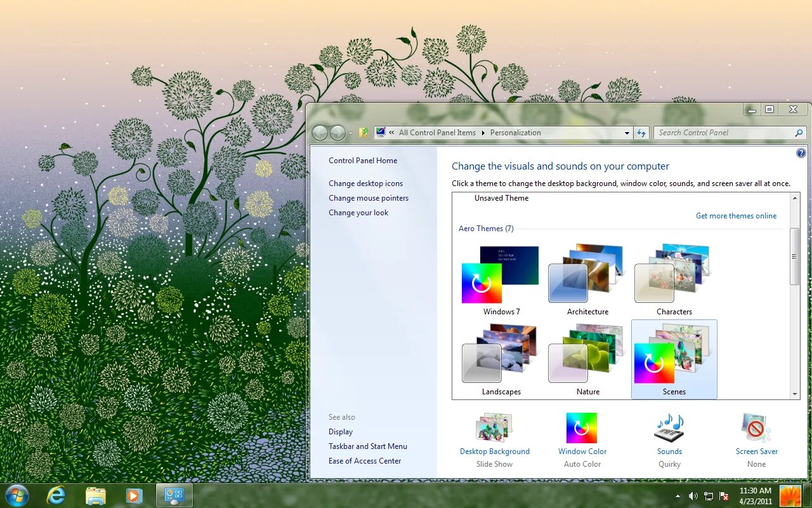Click the theme list scroll up arrow

point(795,198)
